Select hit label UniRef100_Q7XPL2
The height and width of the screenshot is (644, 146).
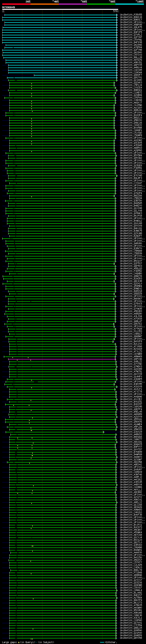coord(131,35)
